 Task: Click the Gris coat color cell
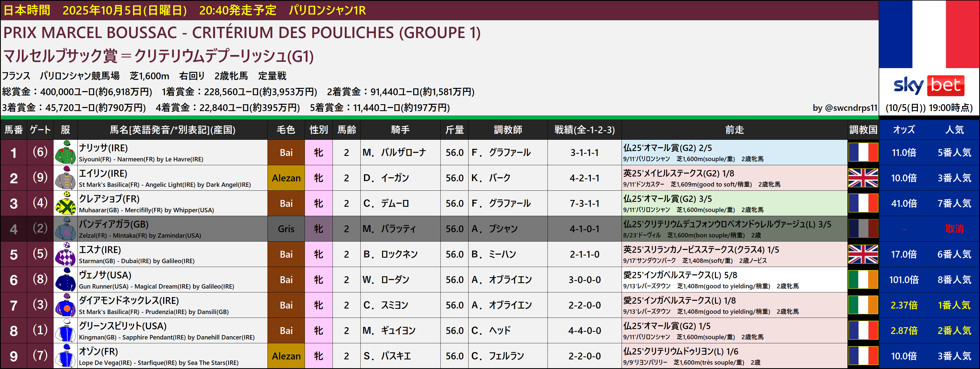click(x=286, y=229)
